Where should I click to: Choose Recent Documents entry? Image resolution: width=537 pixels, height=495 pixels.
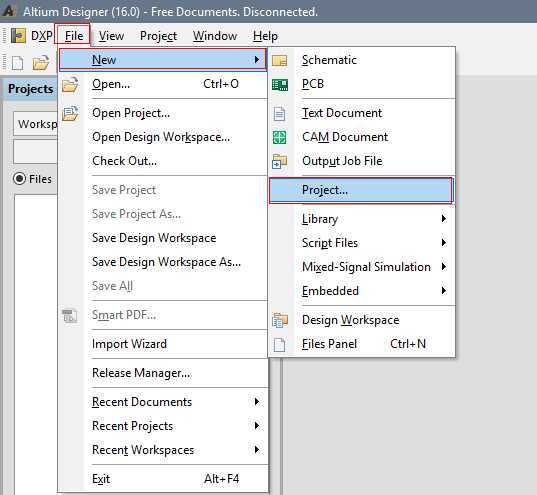(x=163, y=401)
